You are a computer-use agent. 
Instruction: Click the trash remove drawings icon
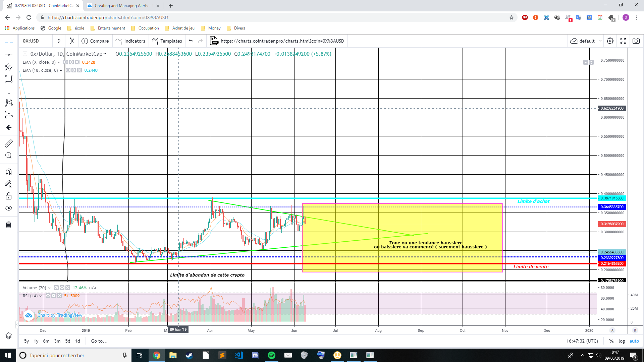(x=9, y=225)
